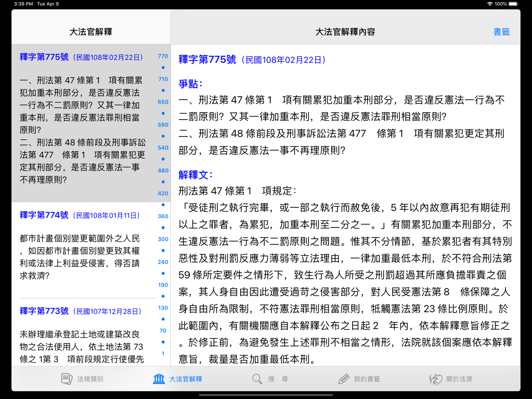The image size is (532, 399).
Task: Jump to index 190
Action: 163,285
